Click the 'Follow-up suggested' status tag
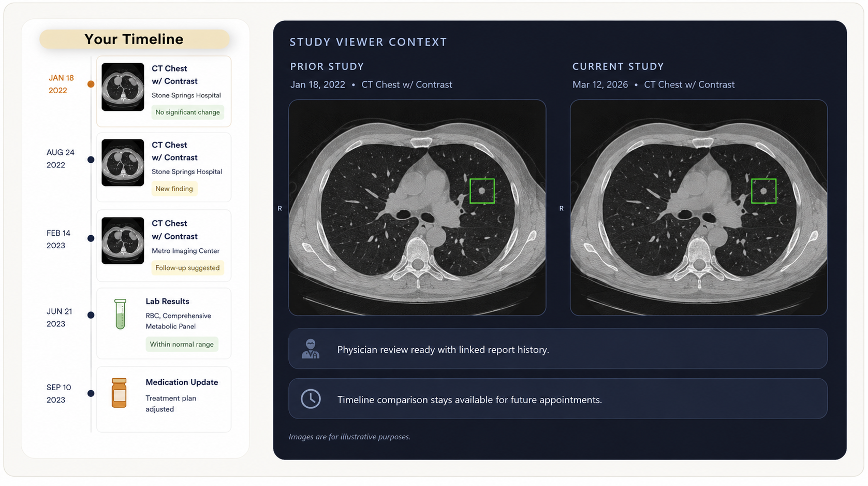The image size is (868, 486). click(187, 268)
